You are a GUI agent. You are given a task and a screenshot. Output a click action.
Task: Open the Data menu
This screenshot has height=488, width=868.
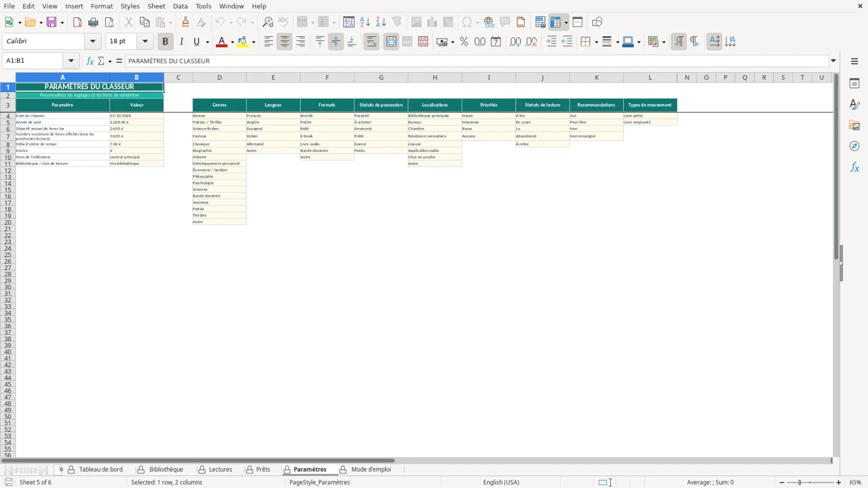coord(181,6)
